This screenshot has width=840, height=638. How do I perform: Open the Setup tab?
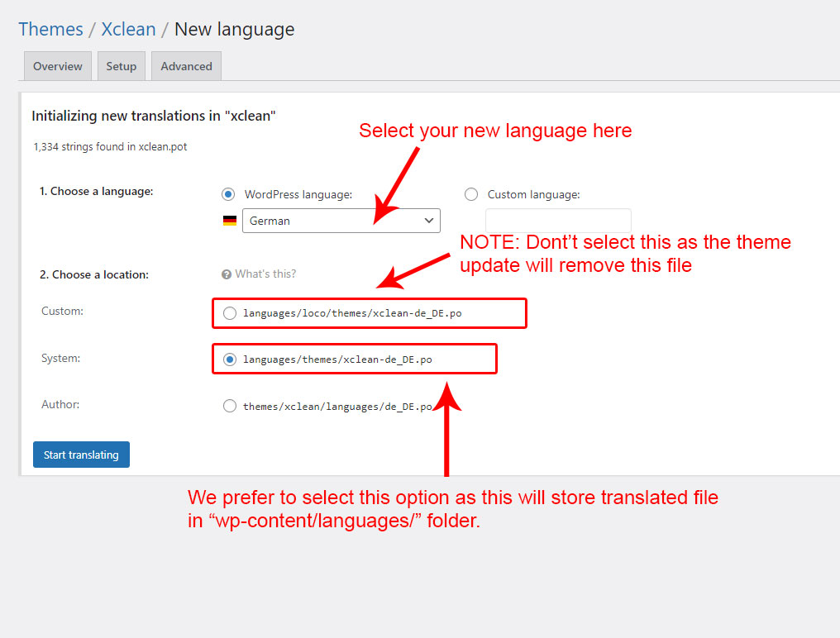[122, 66]
